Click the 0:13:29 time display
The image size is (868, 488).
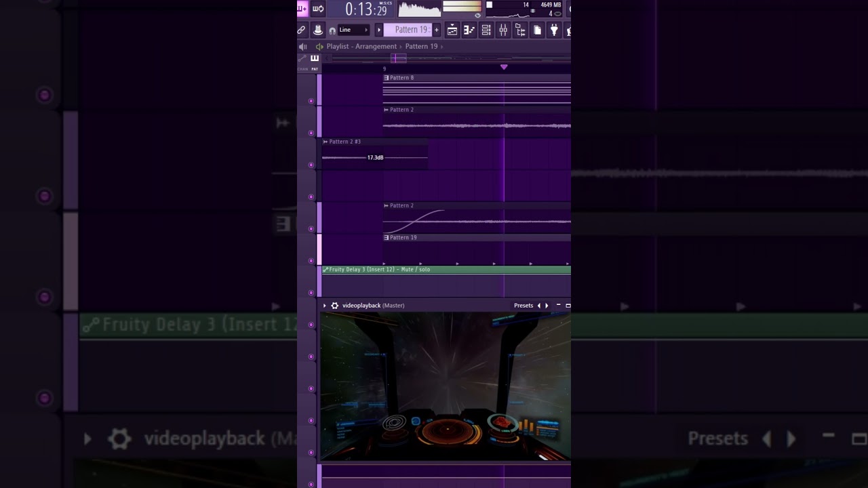(366, 9)
